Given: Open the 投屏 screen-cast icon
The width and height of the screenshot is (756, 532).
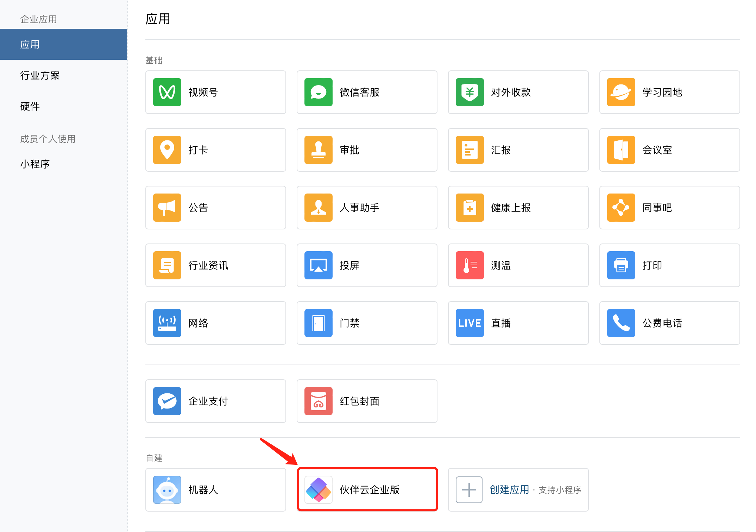Looking at the screenshot, I should [x=319, y=265].
